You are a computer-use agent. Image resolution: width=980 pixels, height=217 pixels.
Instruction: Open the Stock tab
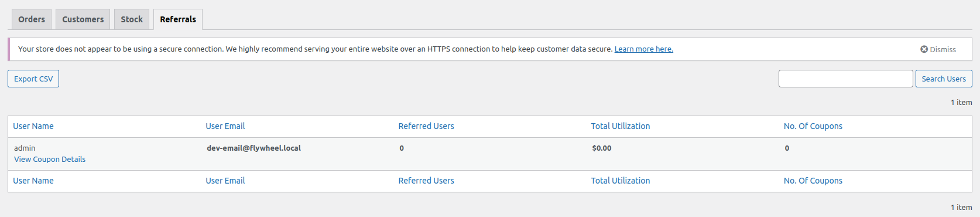pos(132,19)
